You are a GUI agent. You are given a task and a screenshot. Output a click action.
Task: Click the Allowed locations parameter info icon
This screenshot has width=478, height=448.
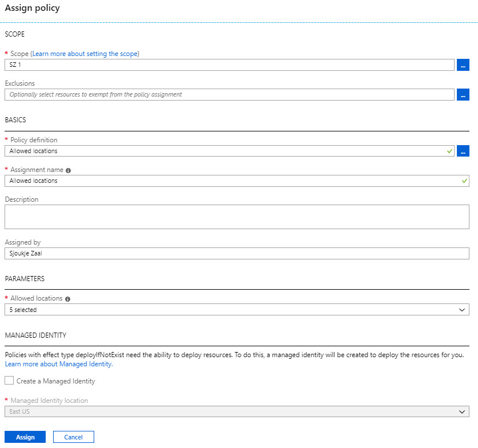click(x=68, y=299)
